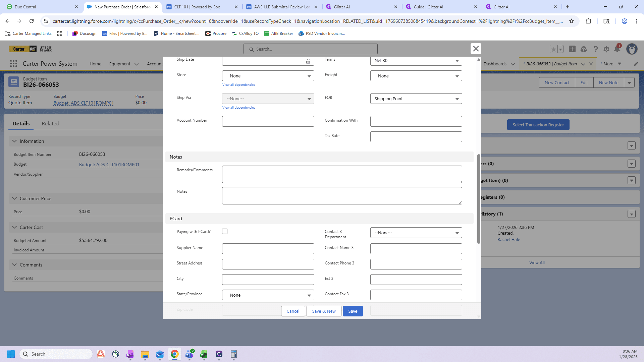The width and height of the screenshot is (644, 362).
Task: Open the user profile avatar
Action: coord(632,49)
